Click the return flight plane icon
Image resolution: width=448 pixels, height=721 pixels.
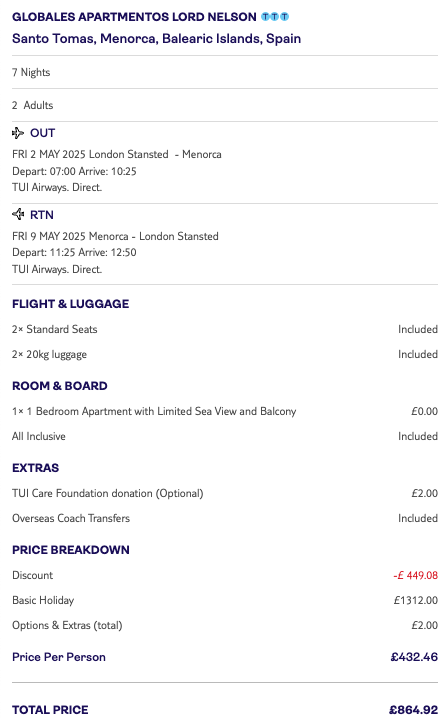click(18, 214)
